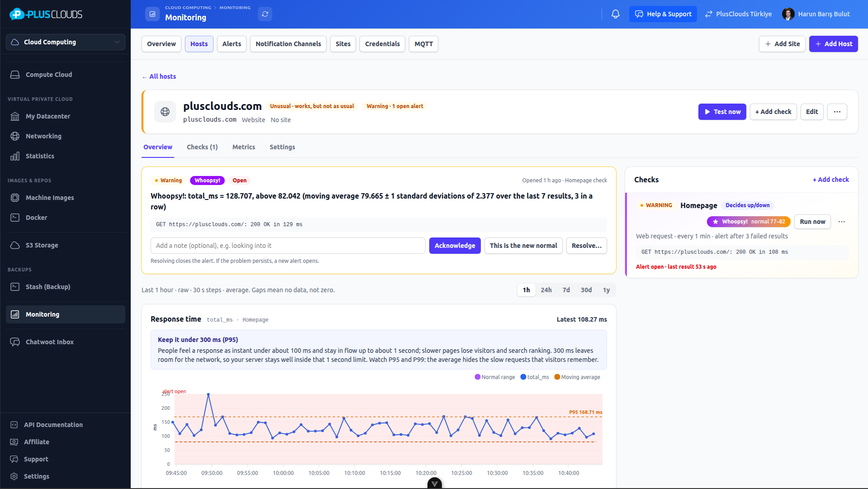Go to Networking in the sidebar

tap(66, 136)
